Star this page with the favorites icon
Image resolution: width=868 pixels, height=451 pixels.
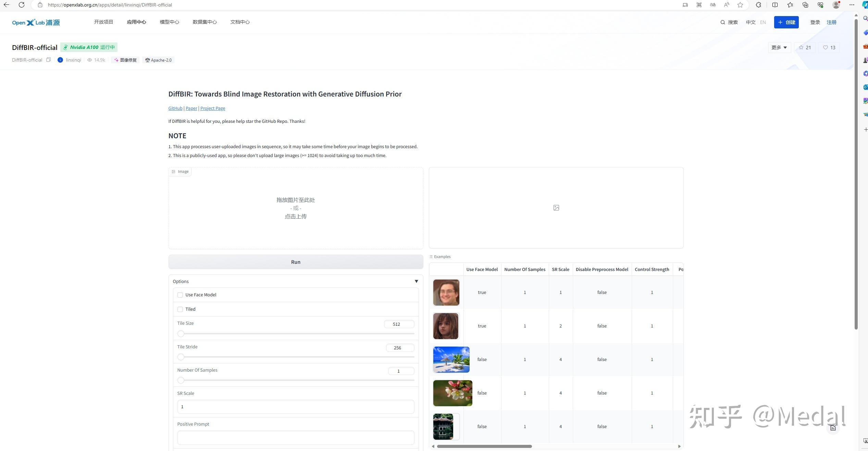[x=740, y=5]
